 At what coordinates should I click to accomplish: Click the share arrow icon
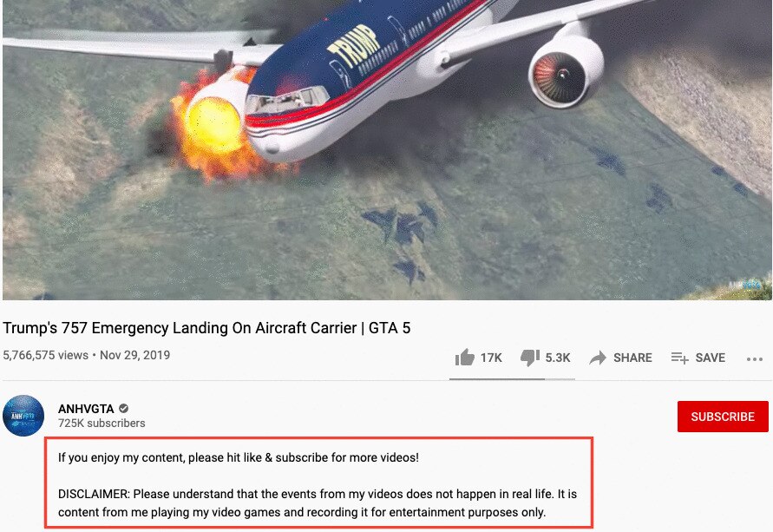coord(598,358)
